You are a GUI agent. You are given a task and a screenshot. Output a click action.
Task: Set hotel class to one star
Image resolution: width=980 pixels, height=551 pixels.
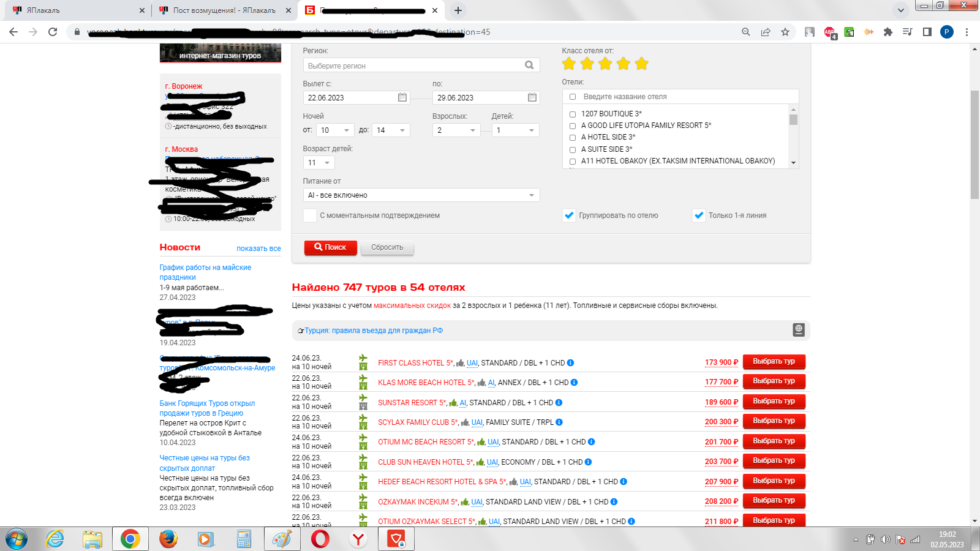coord(569,64)
